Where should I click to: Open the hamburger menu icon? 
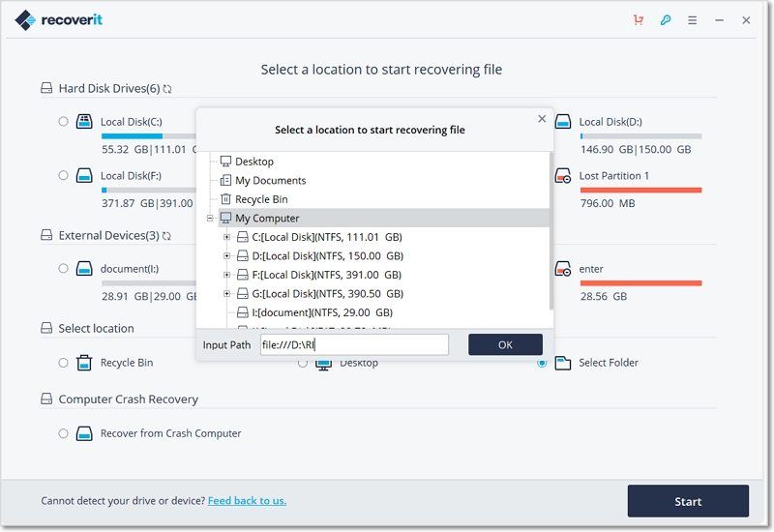coord(693,20)
